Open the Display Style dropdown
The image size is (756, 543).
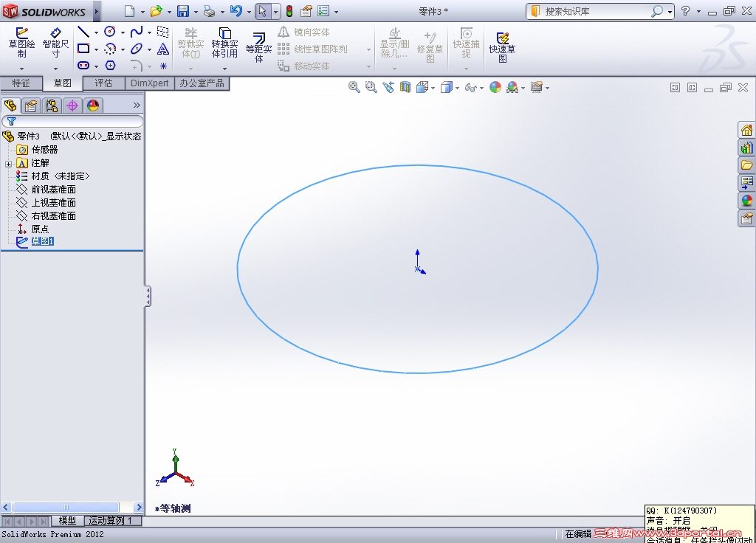coord(457,89)
